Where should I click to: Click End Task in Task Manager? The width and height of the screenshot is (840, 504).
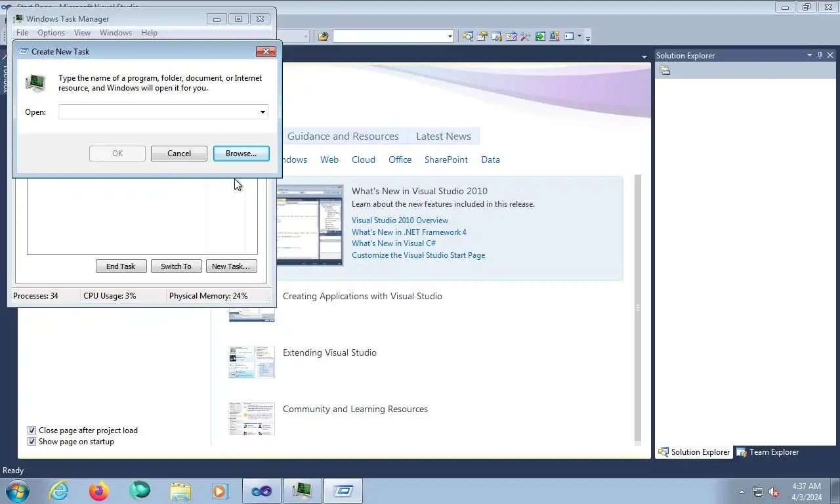tap(121, 266)
